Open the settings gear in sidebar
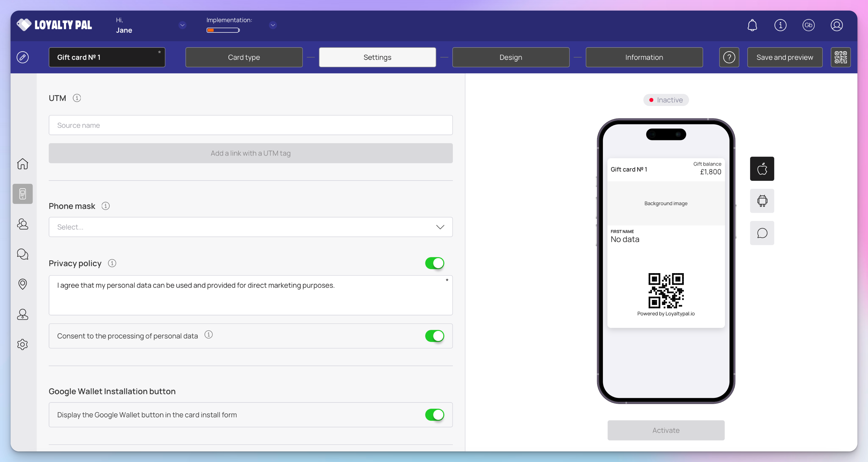 (23, 344)
